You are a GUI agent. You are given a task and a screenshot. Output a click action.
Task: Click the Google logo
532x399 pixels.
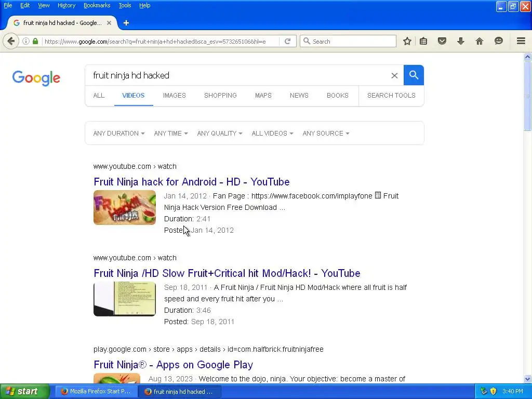(36, 78)
